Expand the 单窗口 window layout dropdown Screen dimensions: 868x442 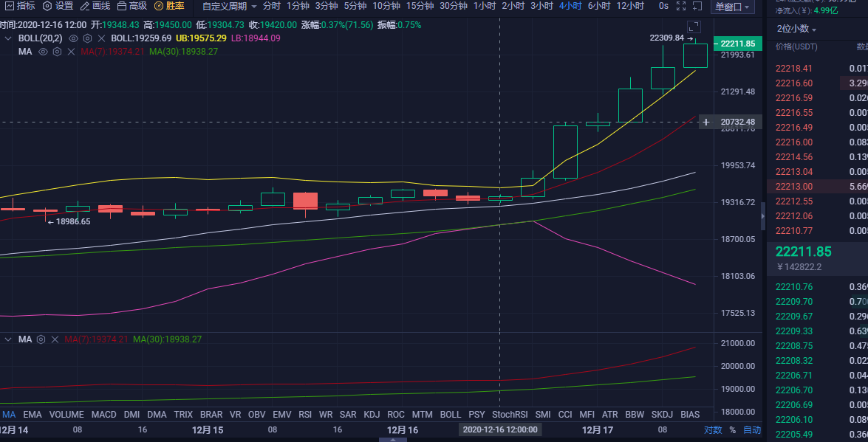click(x=731, y=7)
